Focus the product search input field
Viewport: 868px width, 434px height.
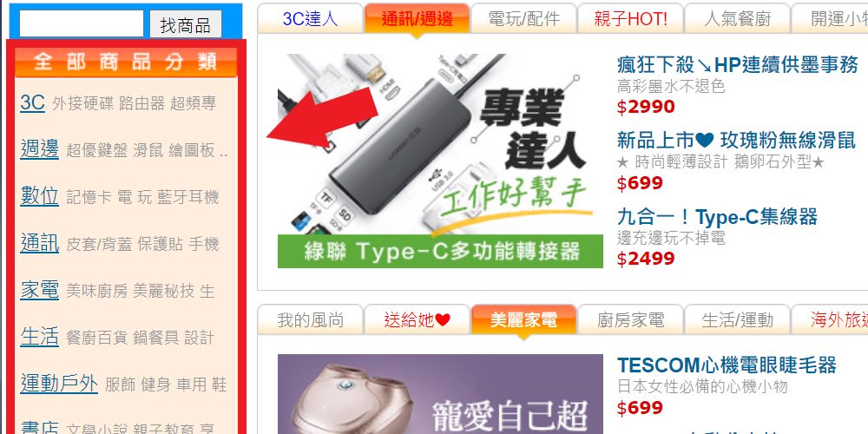[82, 23]
